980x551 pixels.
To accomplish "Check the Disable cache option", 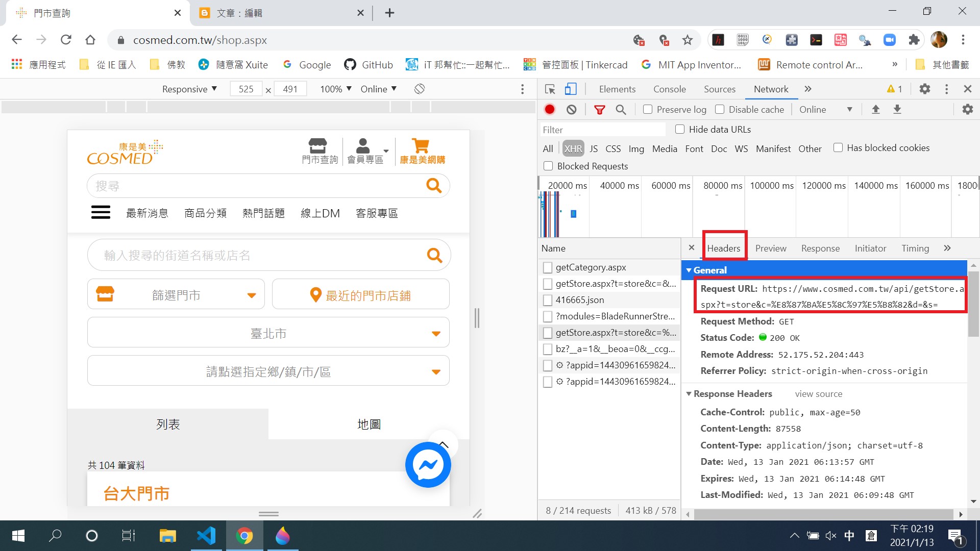I will coord(720,109).
